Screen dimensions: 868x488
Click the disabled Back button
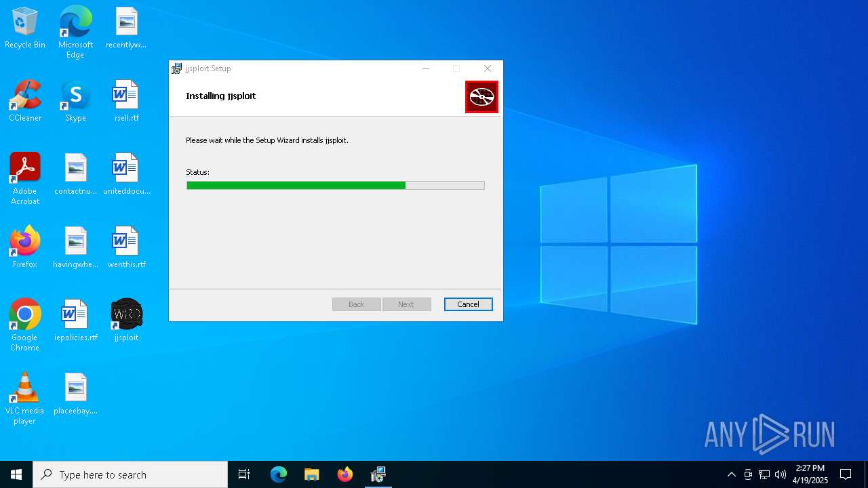pyautogui.click(x=357, y=304)
